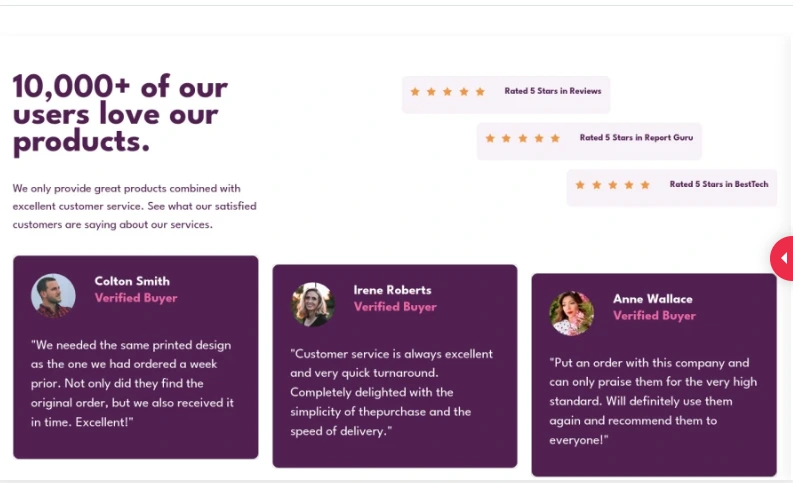Select the Rated 5 Stars in Reviews label
Image resolution: width=793 pixels, height=483 pixels.
pyautogui.click(x=553, y=92)
